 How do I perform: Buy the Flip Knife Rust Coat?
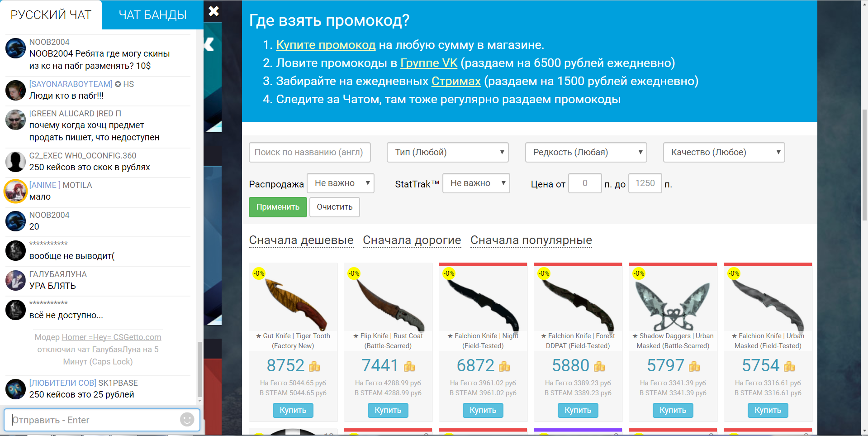388,410
